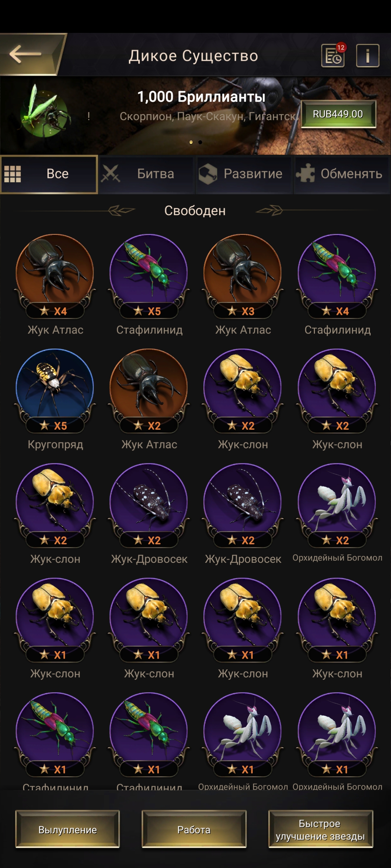This screenshot has width=391, height=868.
Task: Open the task log icon with 12 badge
Action: click(x=333, y=55)
